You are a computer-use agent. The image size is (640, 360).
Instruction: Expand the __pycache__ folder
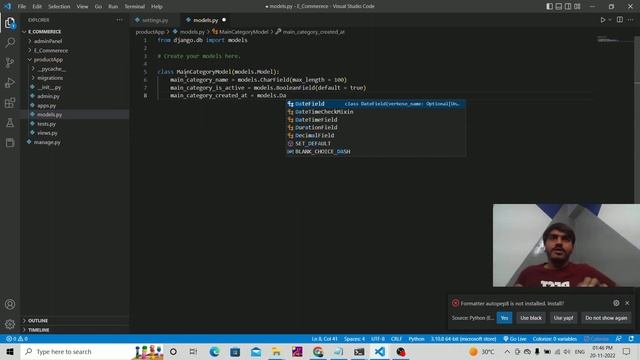tap(51, 69)
